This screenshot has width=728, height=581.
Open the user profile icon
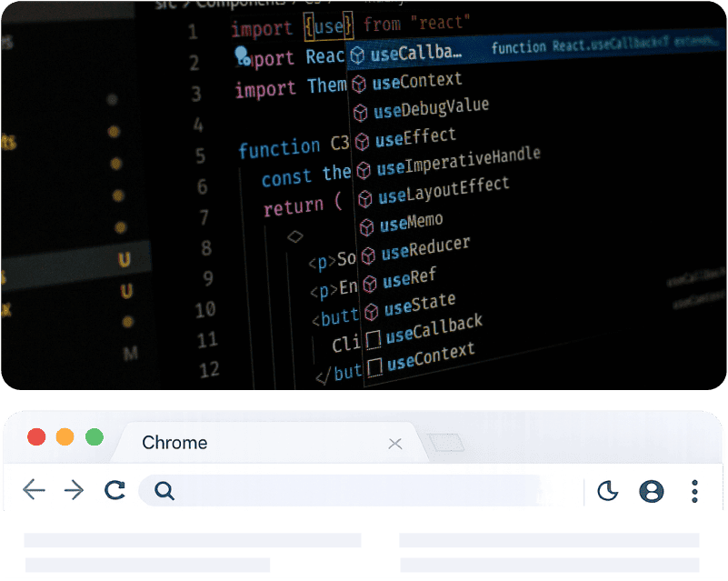pos(651,492)
